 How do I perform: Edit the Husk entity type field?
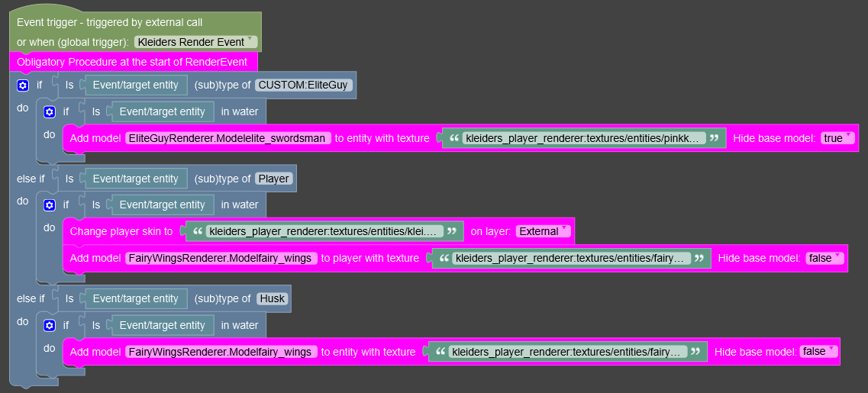click(x=271, y=299)
